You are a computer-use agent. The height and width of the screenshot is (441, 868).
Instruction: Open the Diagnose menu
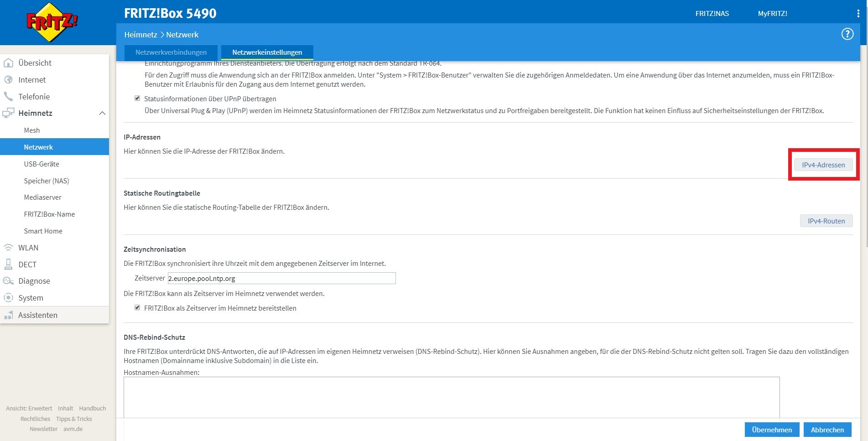(34, 281)
